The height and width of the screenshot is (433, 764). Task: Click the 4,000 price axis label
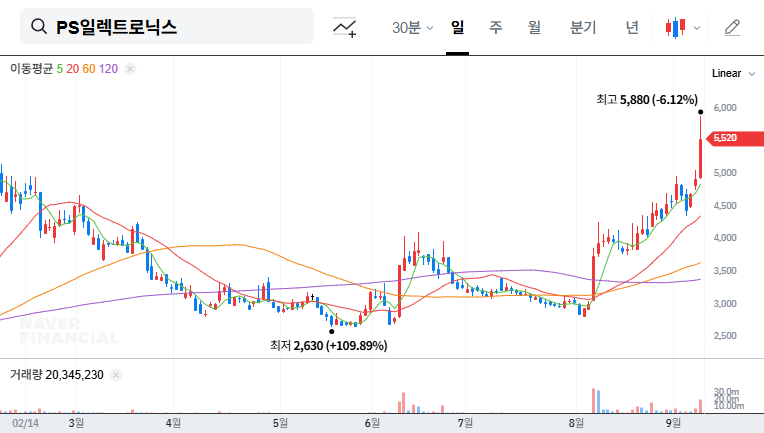725,238
